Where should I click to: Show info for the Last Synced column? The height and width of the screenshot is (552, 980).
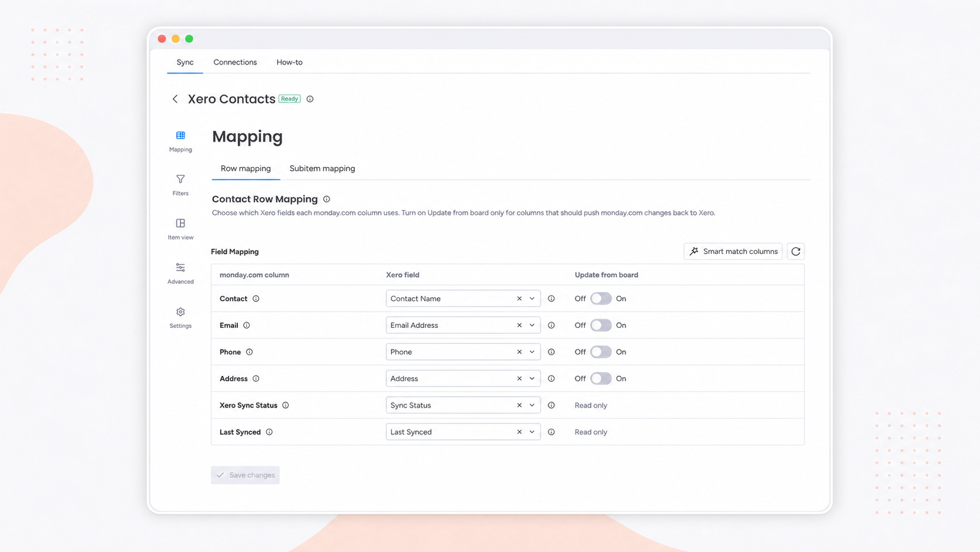[x=269, y=432]
